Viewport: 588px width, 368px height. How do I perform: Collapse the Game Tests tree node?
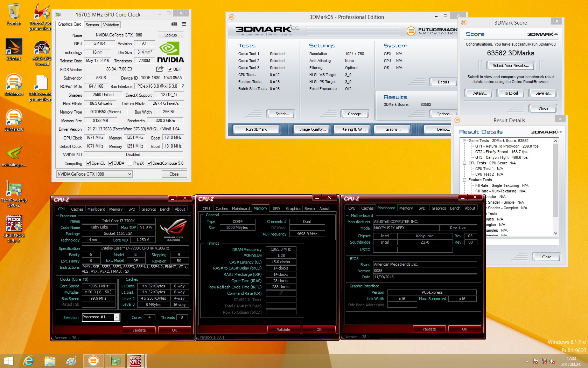coord(464,141)
